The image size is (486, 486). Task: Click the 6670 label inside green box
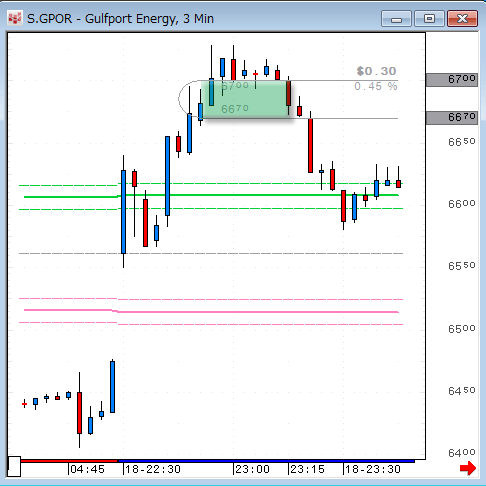coord(235,109)
